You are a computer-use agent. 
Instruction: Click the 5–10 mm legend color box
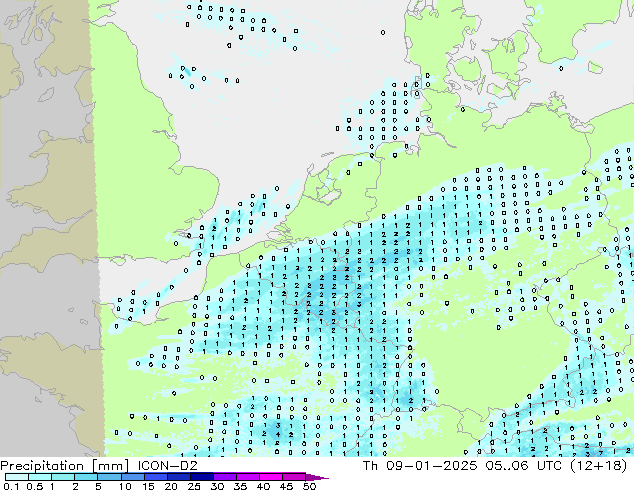click(109, 477)
